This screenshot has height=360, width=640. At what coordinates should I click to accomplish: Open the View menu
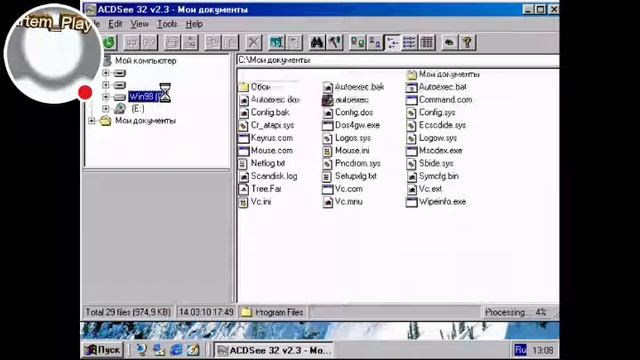click(x=140, y=24)
